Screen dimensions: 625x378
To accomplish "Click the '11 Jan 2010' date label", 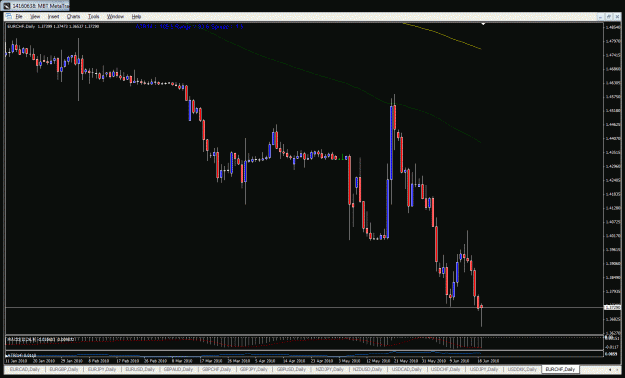I will click(x=16, y=360).
